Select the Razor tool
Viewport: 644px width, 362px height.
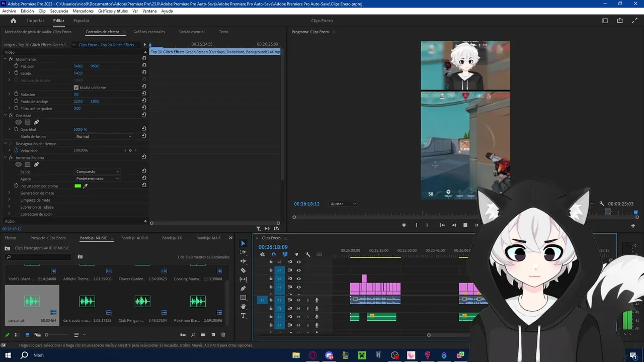(x=243, y=270)
